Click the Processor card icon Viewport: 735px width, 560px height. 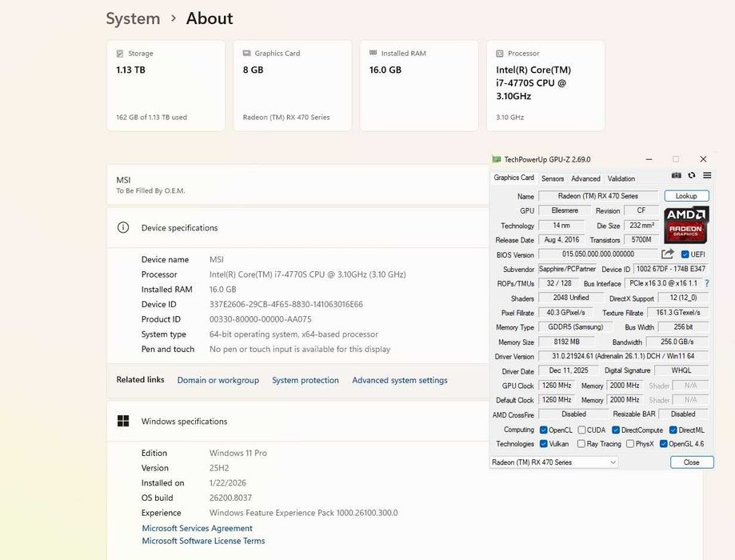500,54
